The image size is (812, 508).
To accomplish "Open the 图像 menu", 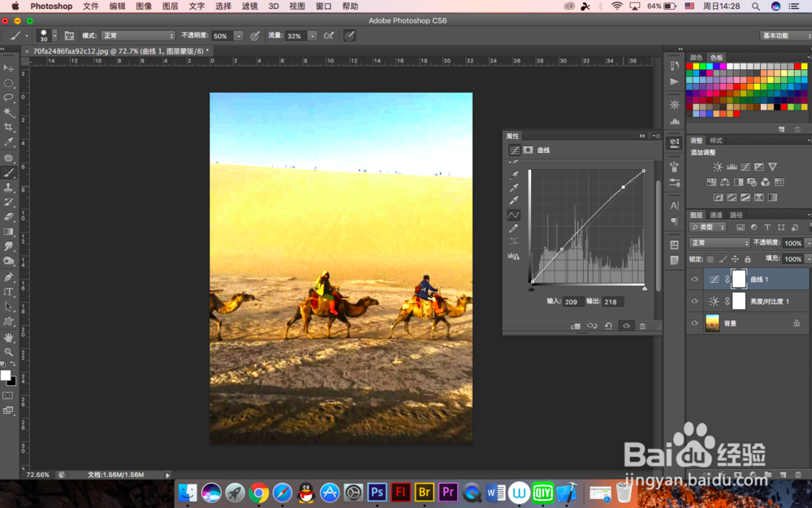I will 144,7.
